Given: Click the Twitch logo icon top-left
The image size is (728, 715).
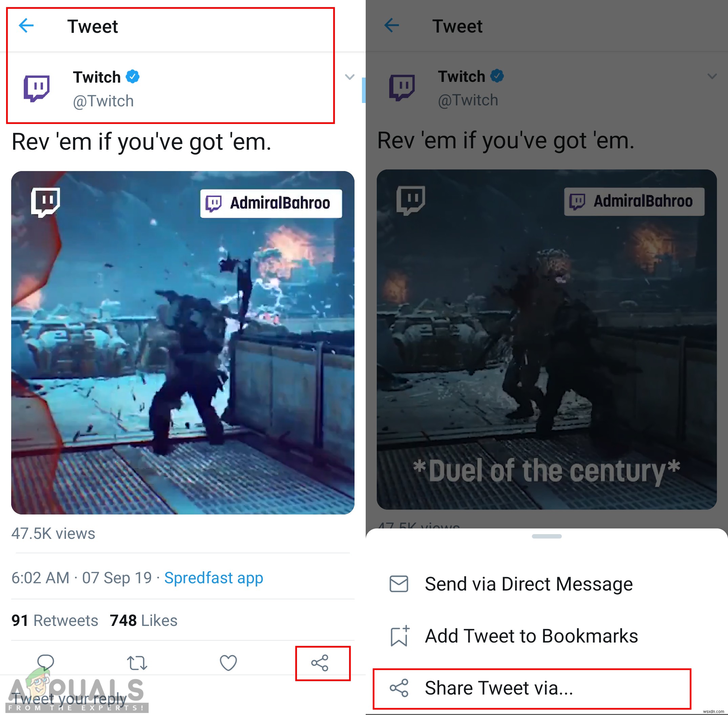Looking at the screenshot, I should [x=36, y=86].
